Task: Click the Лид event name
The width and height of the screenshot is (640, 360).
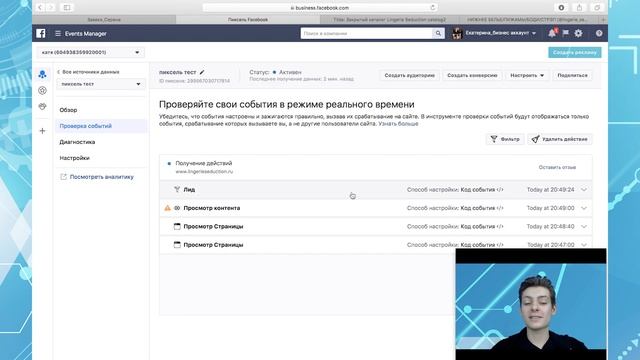Action: click(189, 190)
